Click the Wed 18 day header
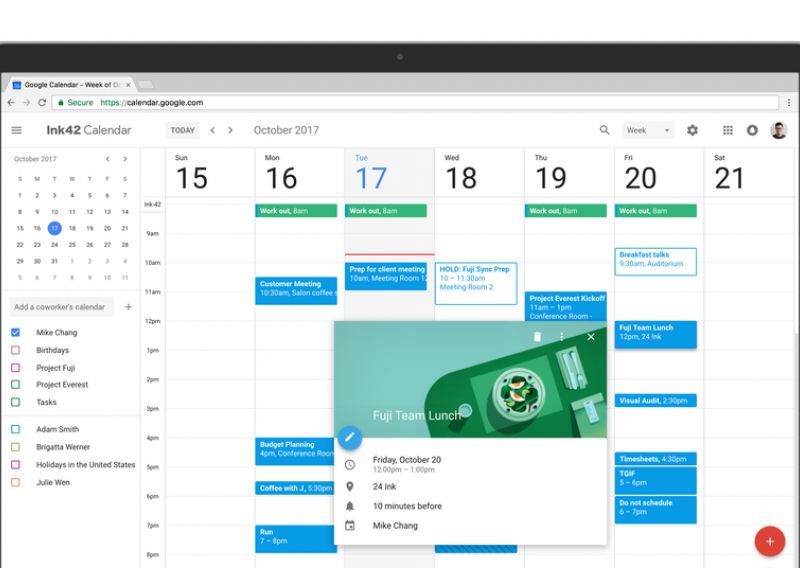Viewport: 800px width, 568px height. coord(461,172)
